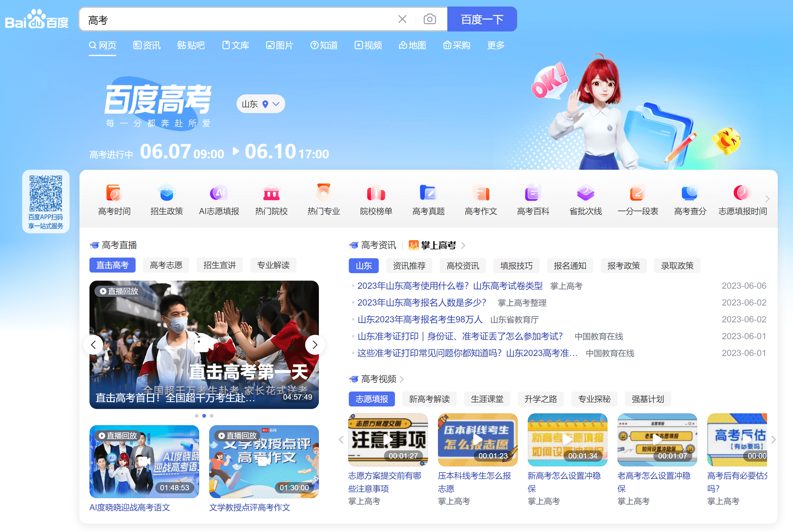Select the 报名通知 news filter tab
The width and height of the screenshot is (793, 532).
570,266
